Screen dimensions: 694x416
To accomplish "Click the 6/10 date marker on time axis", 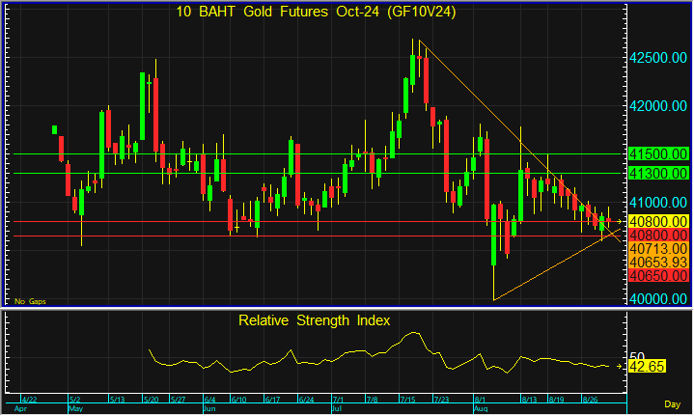I will (x=239, y=400).
